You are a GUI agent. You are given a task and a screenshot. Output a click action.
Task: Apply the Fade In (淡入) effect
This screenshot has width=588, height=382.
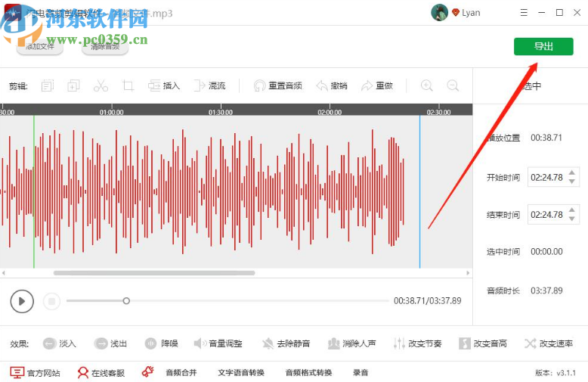tap(59, 343)
